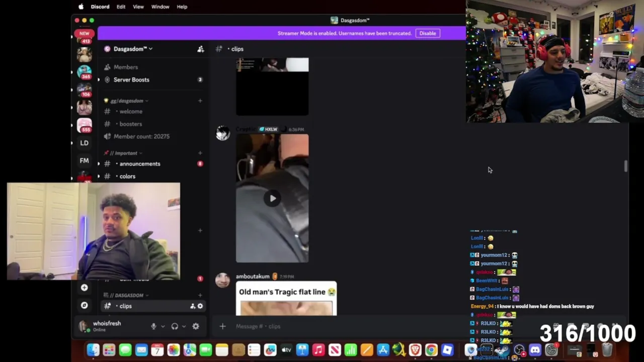Open User Settings gear icon

(196, 326)
